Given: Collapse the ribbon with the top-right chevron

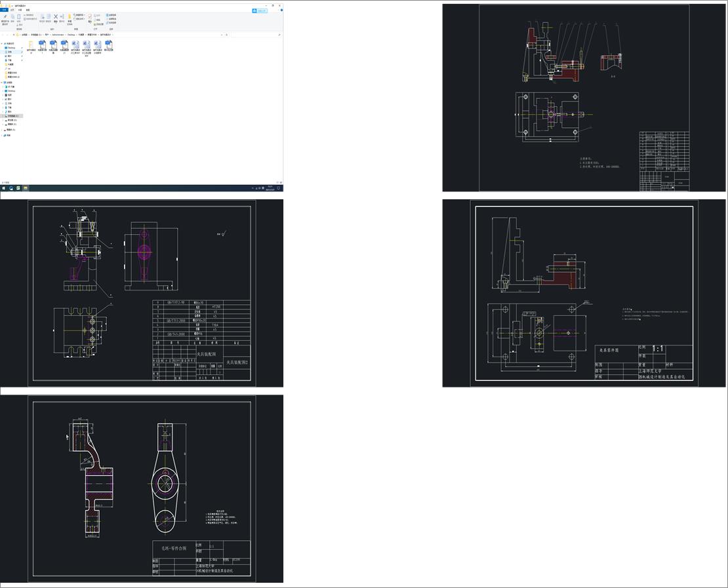Looking at the screenshot, I should point(278,10).
